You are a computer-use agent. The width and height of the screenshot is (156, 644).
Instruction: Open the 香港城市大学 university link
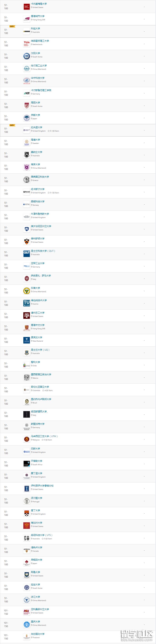(38, 16)
